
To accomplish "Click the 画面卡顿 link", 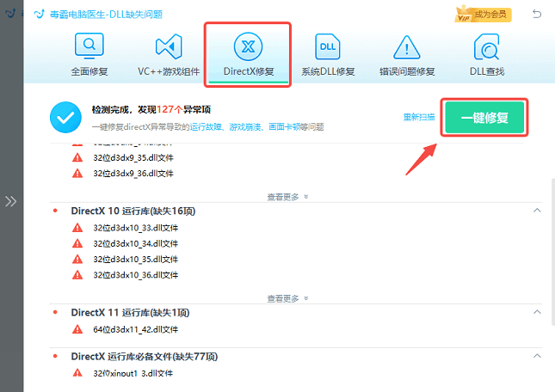I will tap(284, 127).
